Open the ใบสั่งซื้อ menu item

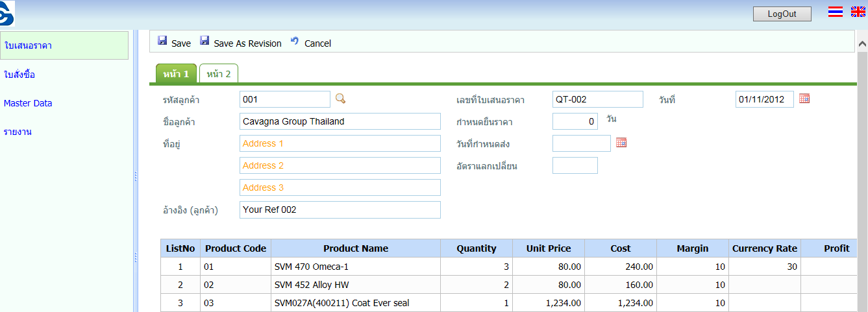click(x=19, y=75)
